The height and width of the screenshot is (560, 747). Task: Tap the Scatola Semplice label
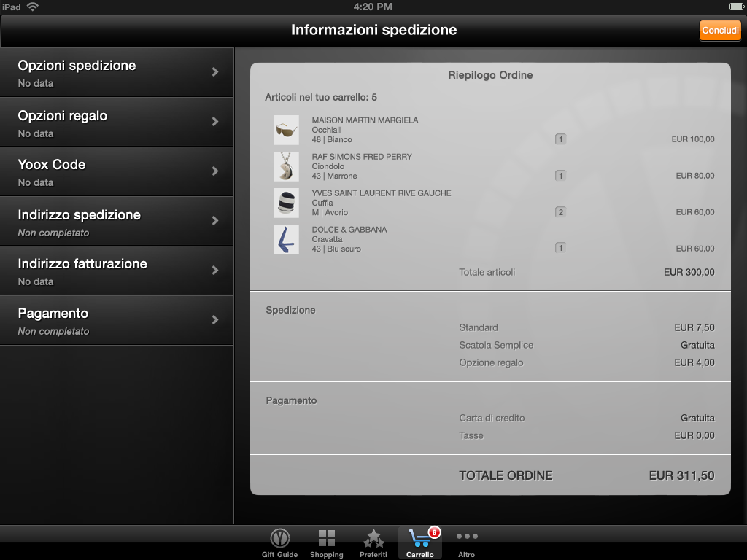point(496,345)
